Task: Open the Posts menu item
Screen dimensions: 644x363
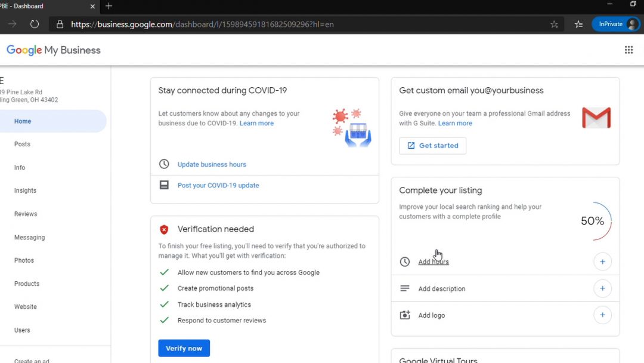Action: coord(22,144)
